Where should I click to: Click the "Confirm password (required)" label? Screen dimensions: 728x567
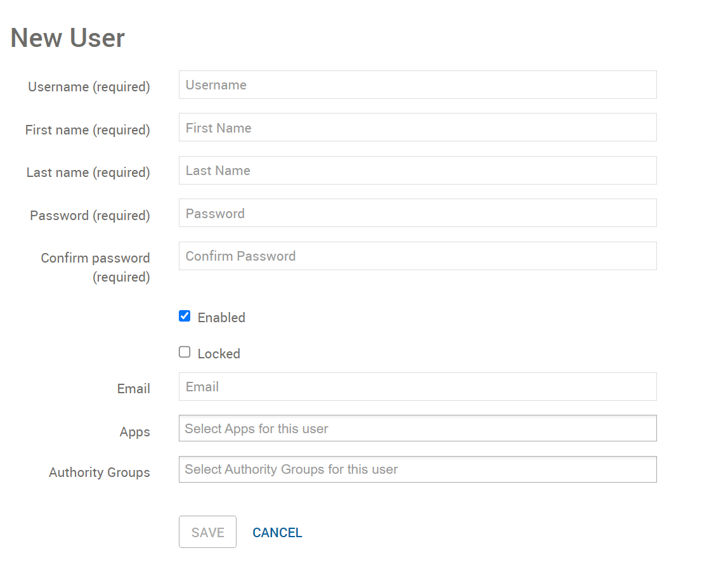tap(95, 267)
